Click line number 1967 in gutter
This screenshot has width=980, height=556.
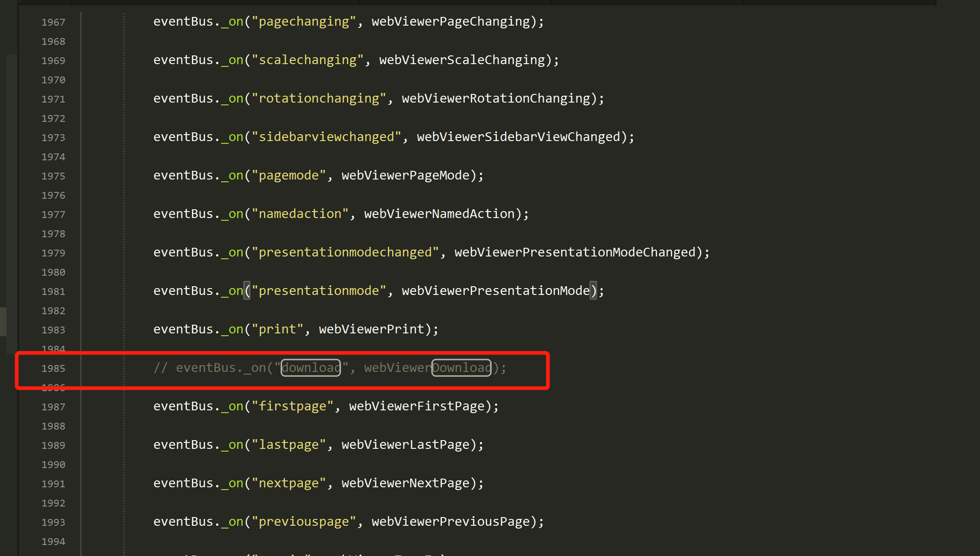coord(53,22)
